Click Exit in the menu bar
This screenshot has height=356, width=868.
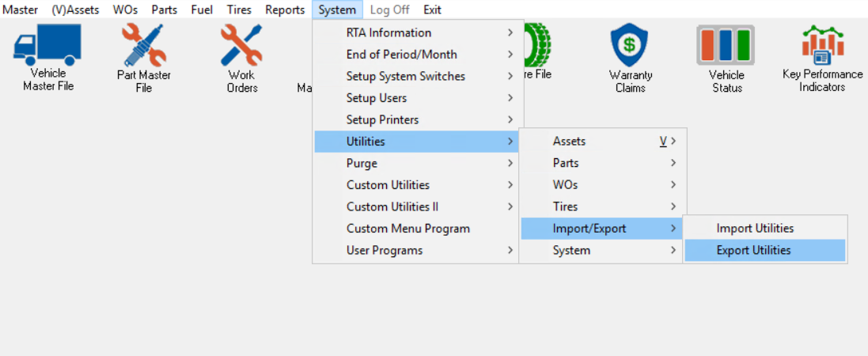coord(432,9)
